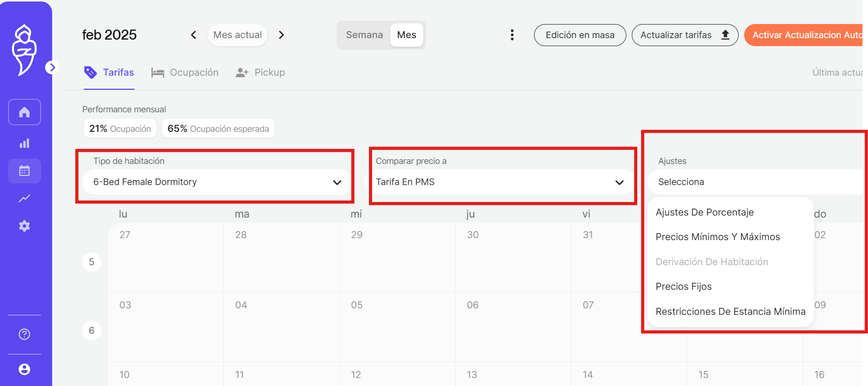Viewport: 868px width, 386px height.
Task: Switch to the Ocupación tab
Action: coord(185,73)
